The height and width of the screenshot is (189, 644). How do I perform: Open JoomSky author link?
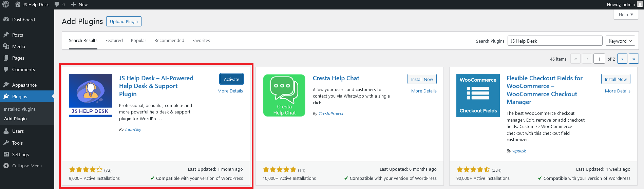133,130
